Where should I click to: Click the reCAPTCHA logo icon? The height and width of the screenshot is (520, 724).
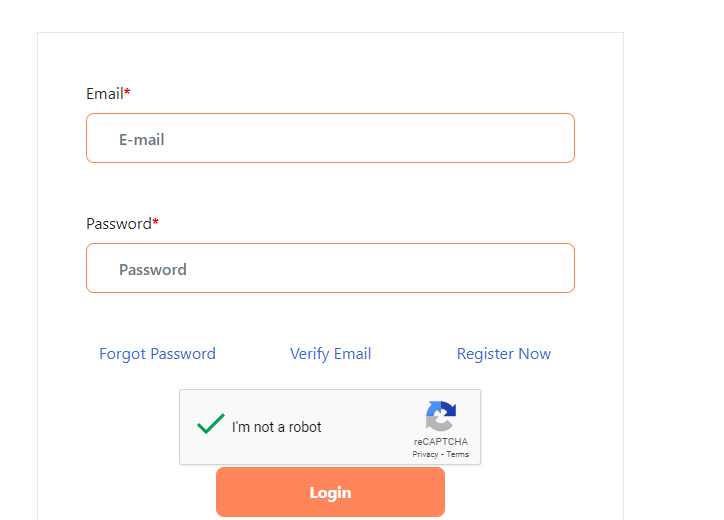coord(440,416)
